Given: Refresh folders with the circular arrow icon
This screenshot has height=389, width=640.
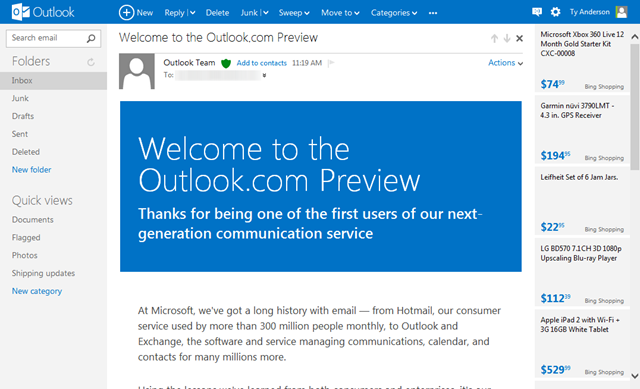Looking at the screenshot, I should pyautogui.click(x=91, y=62).
